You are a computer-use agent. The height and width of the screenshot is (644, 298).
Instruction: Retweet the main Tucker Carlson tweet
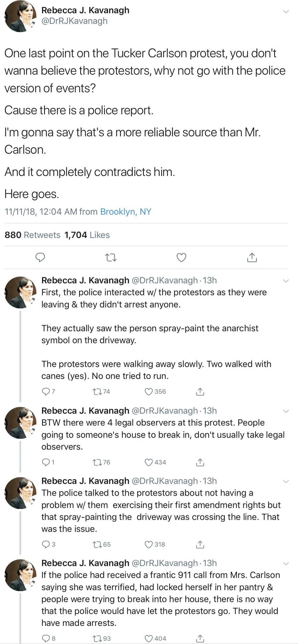[111, 257]
